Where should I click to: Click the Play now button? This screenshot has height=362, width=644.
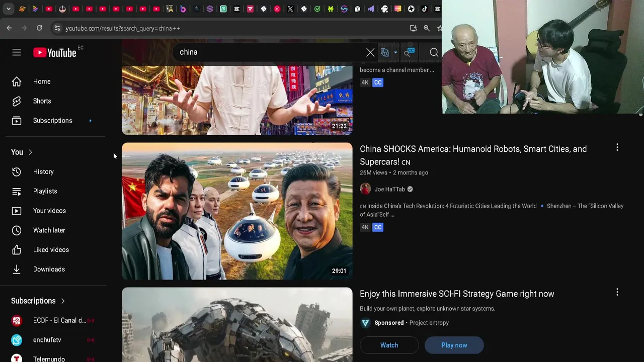tap(454, 345)
